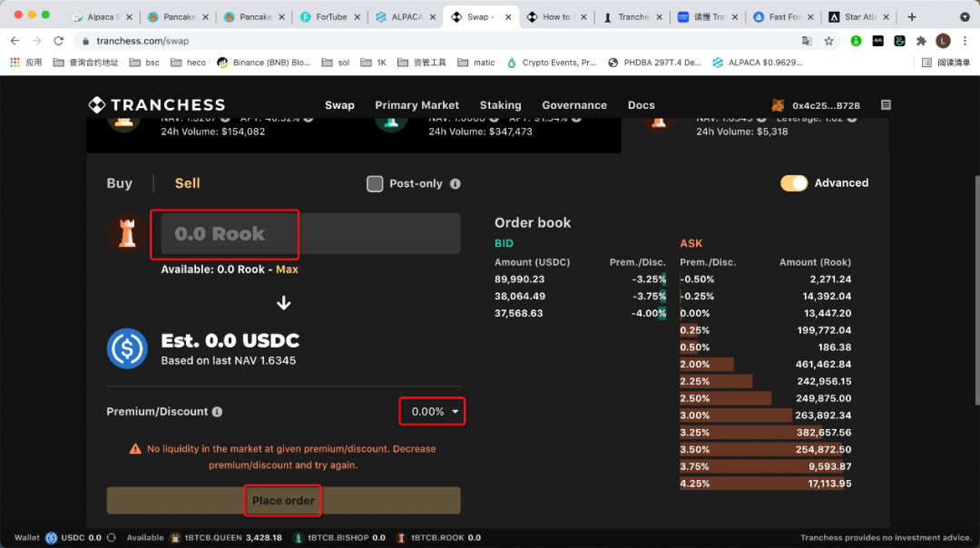
Task: Click the Place order button
Action: coord(283,501)
